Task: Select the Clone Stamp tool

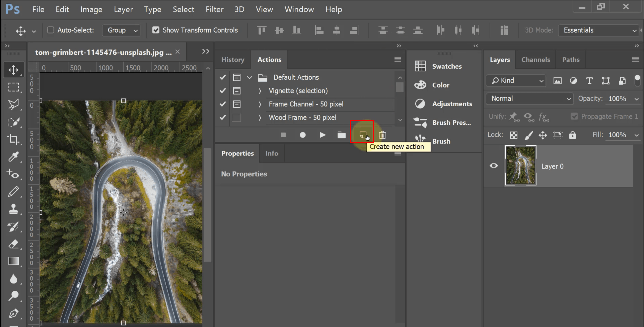Action: 13,209
